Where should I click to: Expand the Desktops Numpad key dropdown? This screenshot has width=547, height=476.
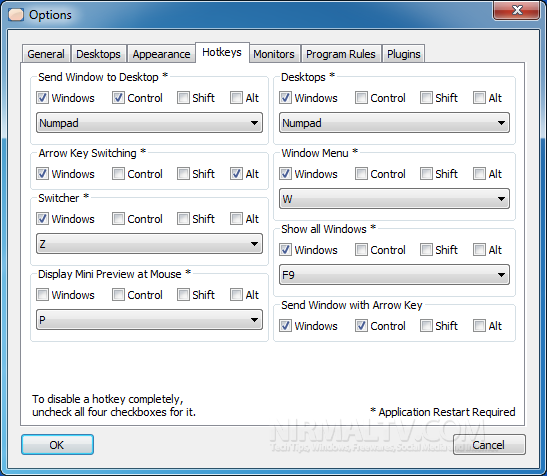click(394, 122)
